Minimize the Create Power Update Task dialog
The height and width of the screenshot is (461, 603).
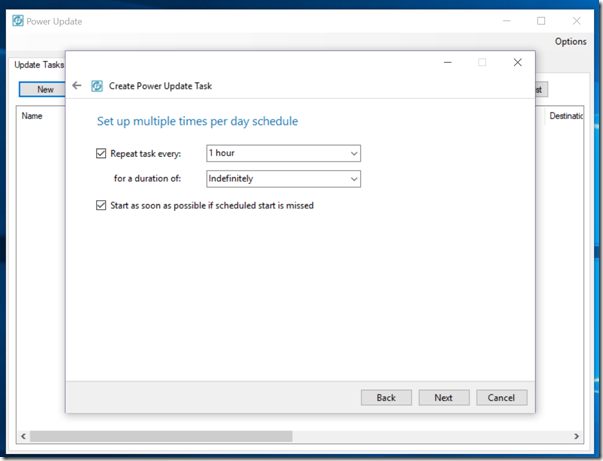448,62
